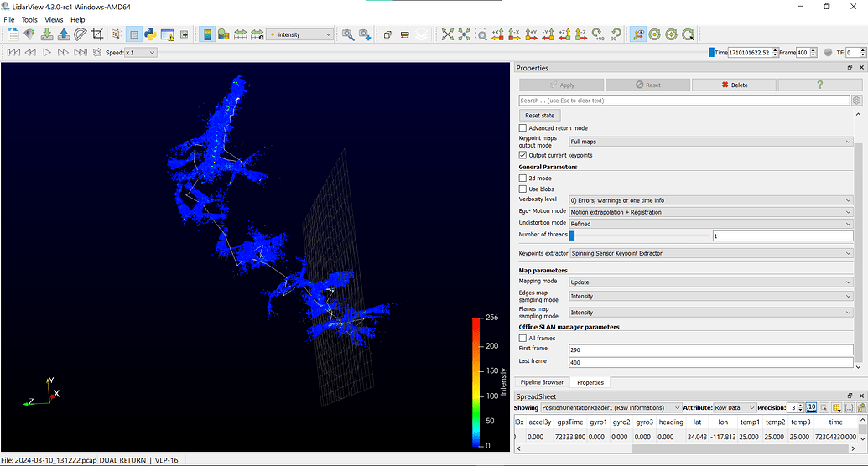Rotate view -90 degrees counterclockwise
The width and height of the screenshot is (868, 466).
[x=615, y=34]
